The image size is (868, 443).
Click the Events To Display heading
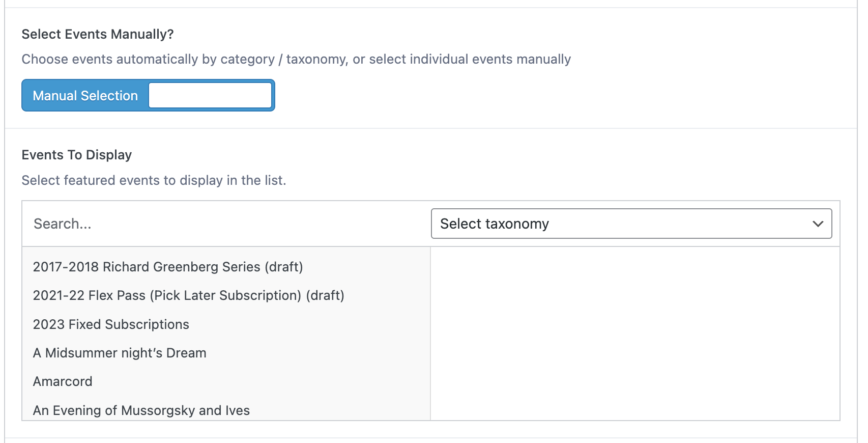pyautogui.click(x=77, y=155)
